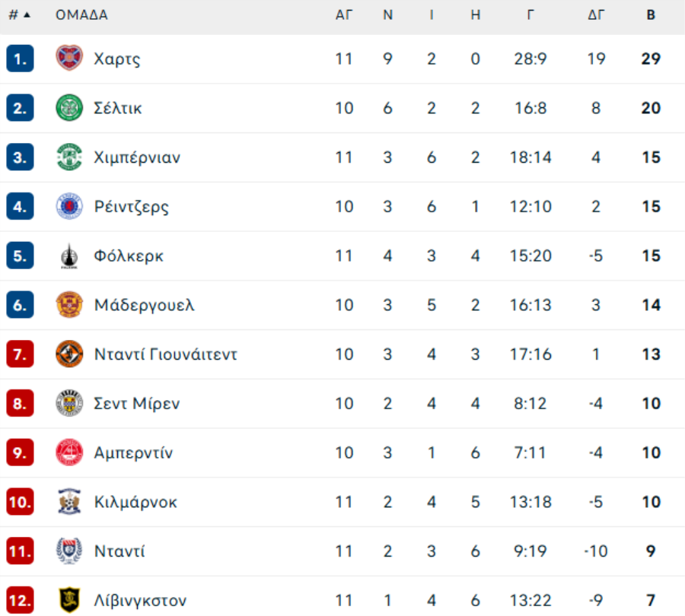This screenshot has height=616, width=685.
Task: Open the Νταντί Γιουνάιτεντ team link
Action: coord(165,354)
